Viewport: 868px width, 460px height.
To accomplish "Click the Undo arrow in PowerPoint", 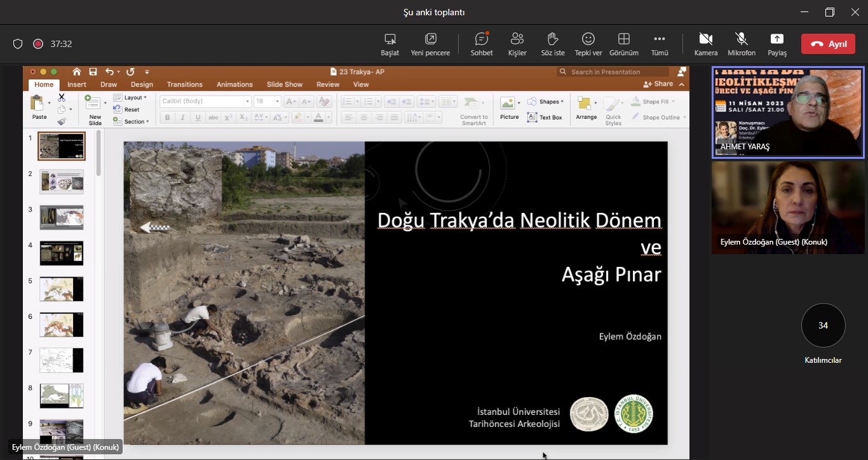I will point(109,72).
